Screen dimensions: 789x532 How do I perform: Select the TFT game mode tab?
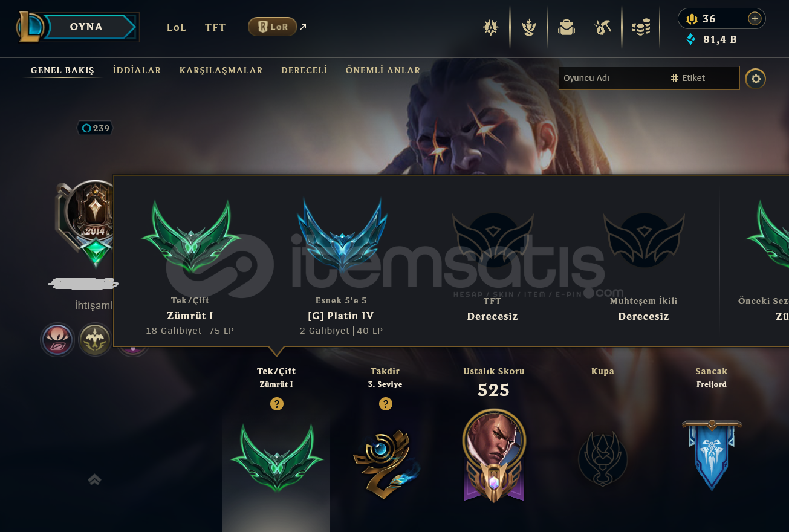click(x=215, y=27)
